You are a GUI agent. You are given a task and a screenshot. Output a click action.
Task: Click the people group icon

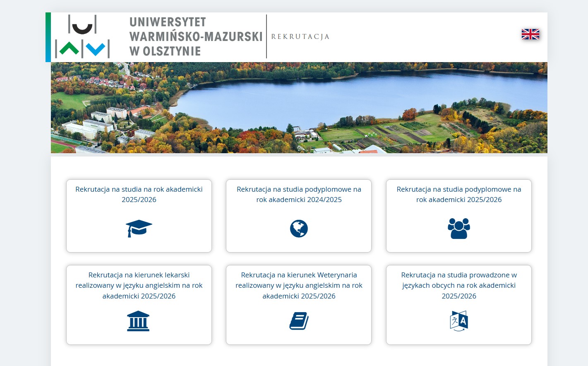(x=459, y=228)
